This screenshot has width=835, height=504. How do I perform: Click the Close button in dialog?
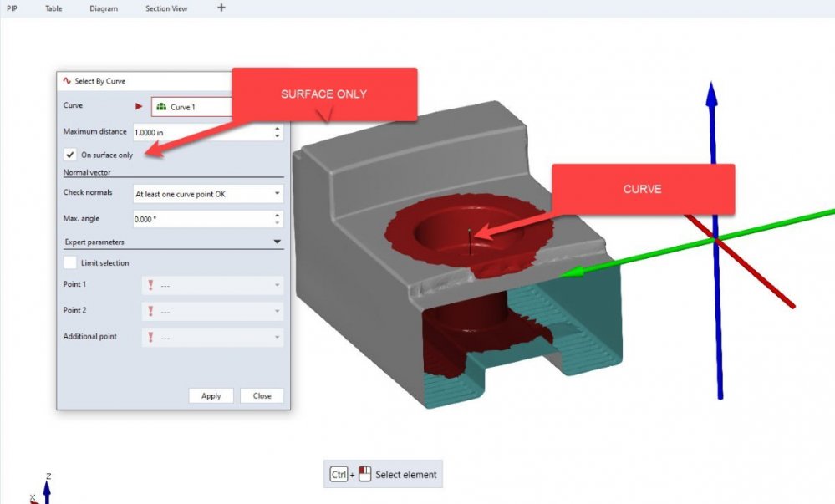[x=262, y=395]
